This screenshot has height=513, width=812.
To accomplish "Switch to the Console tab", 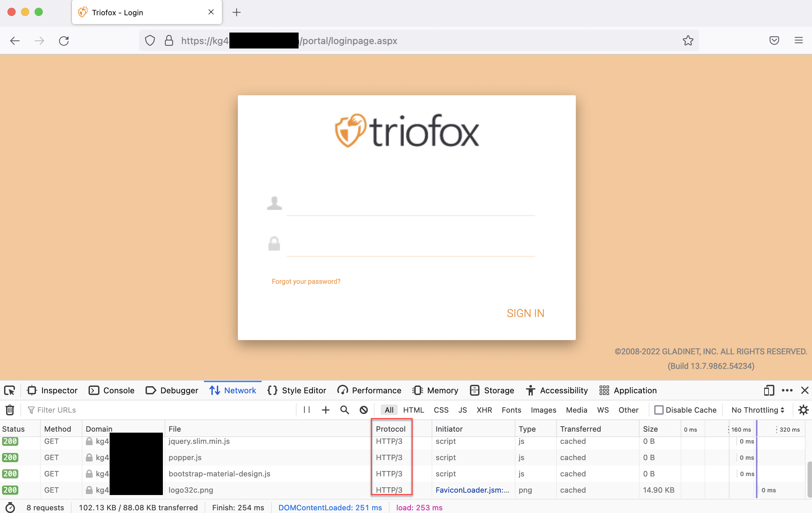I will click(112, 391).
